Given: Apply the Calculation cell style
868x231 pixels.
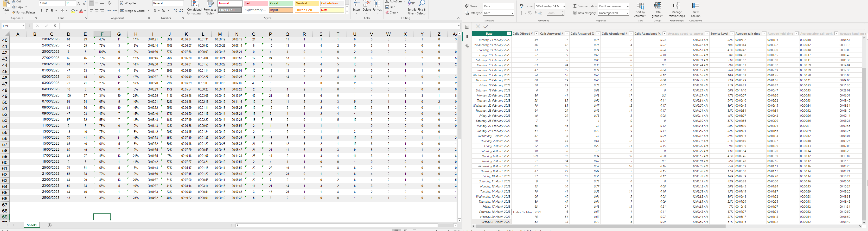Looking at the screenshot, I should 332,3.
